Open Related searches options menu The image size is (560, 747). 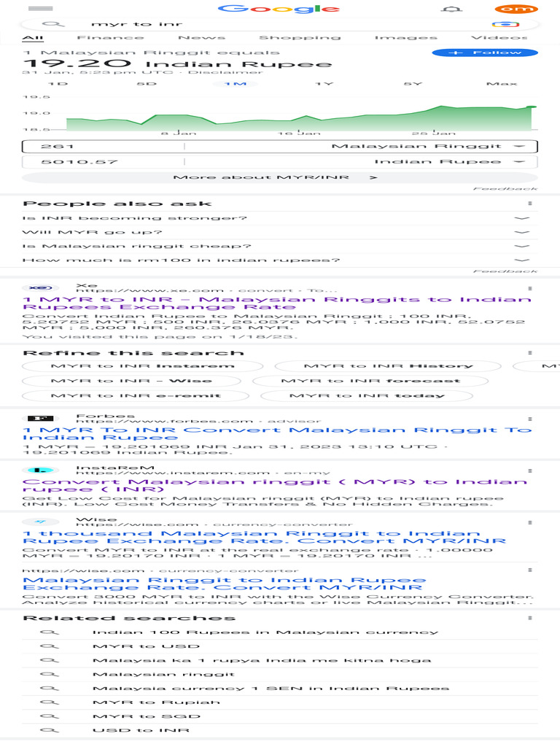pos(530,618)
